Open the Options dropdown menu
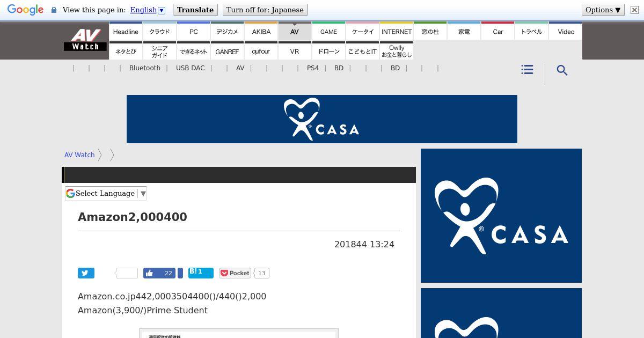This screenshot has width=644, height=338. [x=603, y=10]
